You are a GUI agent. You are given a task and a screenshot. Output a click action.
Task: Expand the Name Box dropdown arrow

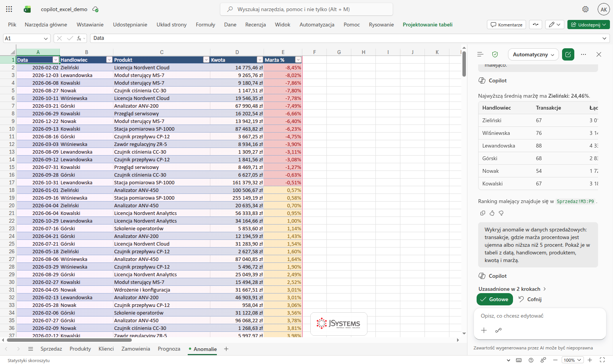click(x=46, y=38)
